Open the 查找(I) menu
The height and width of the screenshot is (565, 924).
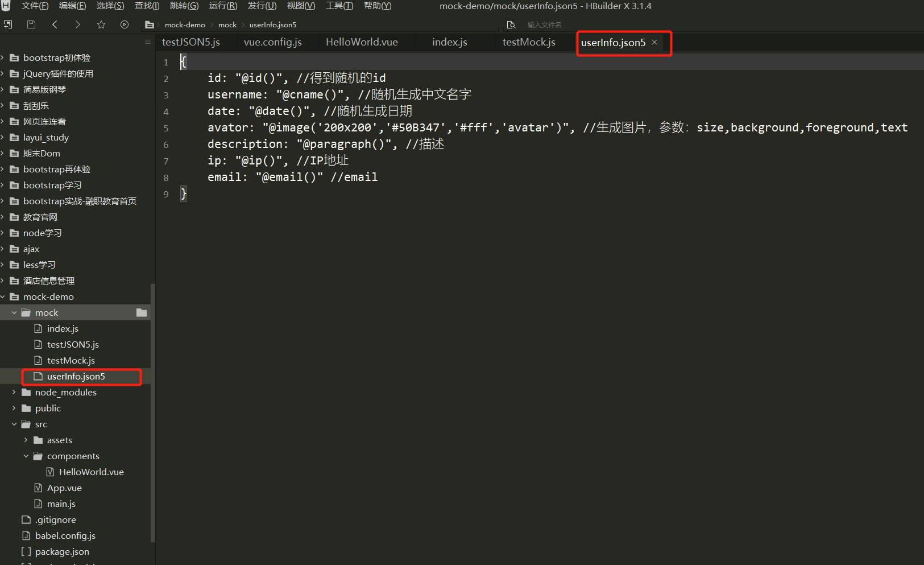147,6
